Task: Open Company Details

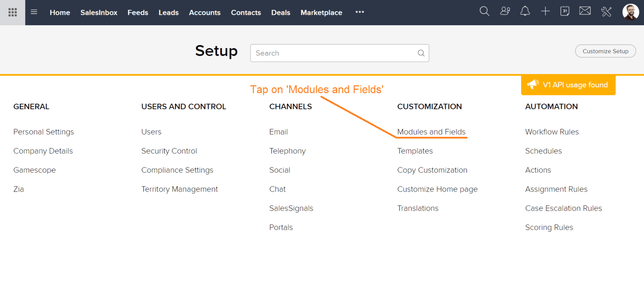Action: [x=43, y=151]
